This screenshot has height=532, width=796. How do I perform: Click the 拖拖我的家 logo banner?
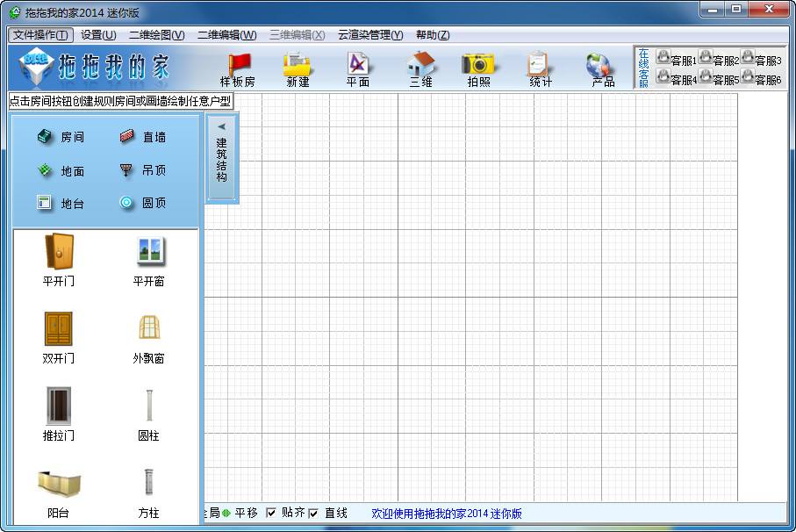[96, 67]
